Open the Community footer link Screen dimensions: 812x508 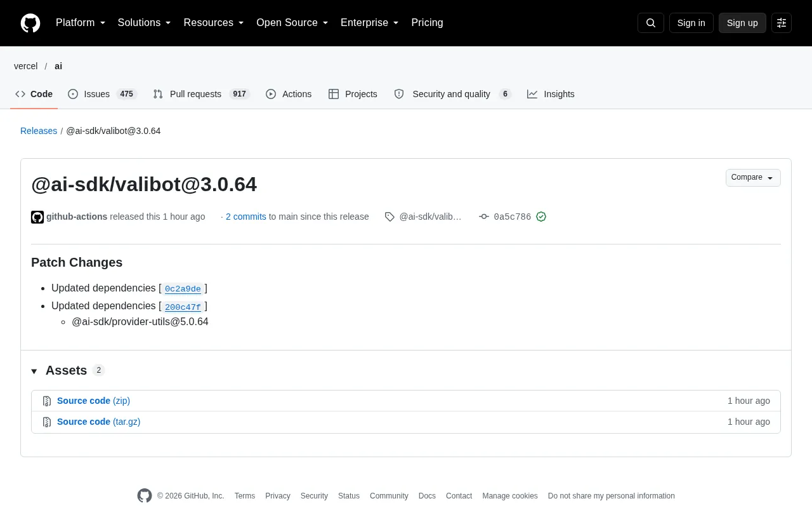[x=389, y=496]
